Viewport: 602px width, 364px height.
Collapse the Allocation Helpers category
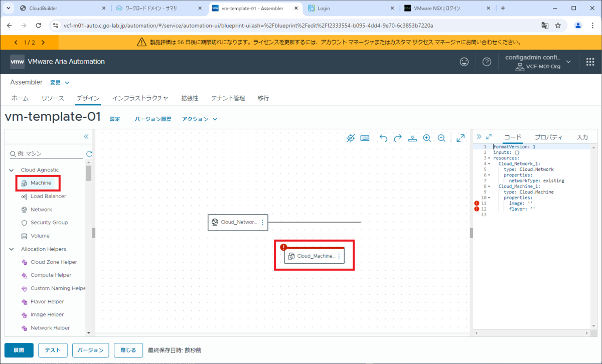coord(12,249)
